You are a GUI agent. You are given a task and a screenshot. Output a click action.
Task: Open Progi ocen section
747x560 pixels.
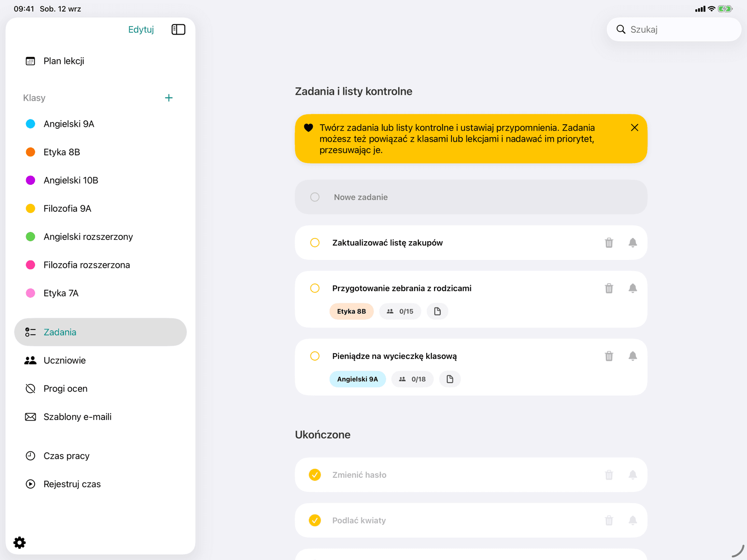tap(100, 389)
